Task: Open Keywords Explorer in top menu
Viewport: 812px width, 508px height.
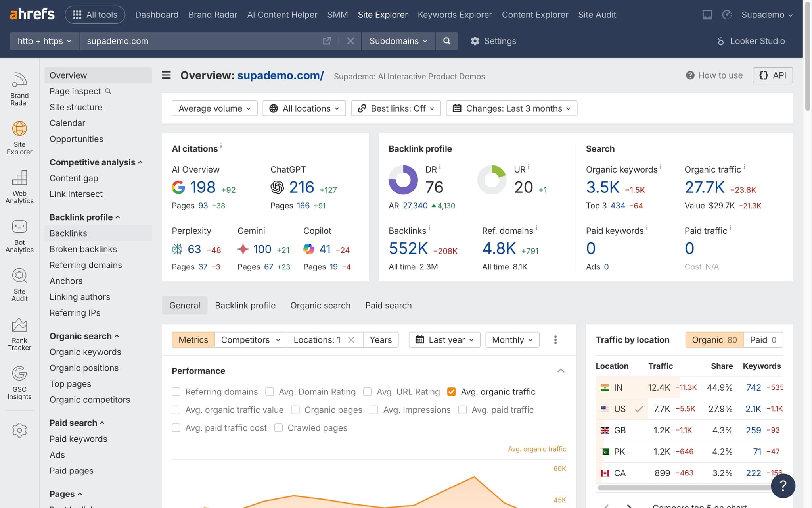Action: pyautogui.click(x=454, y=15)
